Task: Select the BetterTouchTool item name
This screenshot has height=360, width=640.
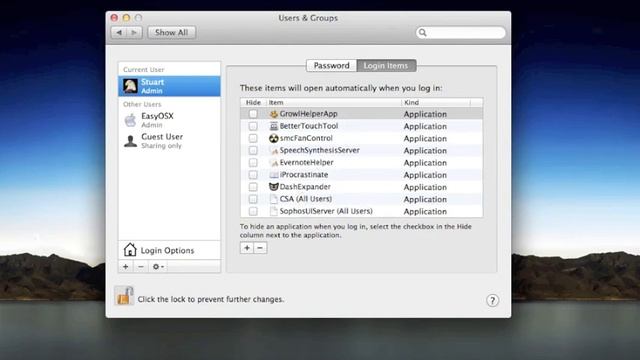Action: point(309,126)
